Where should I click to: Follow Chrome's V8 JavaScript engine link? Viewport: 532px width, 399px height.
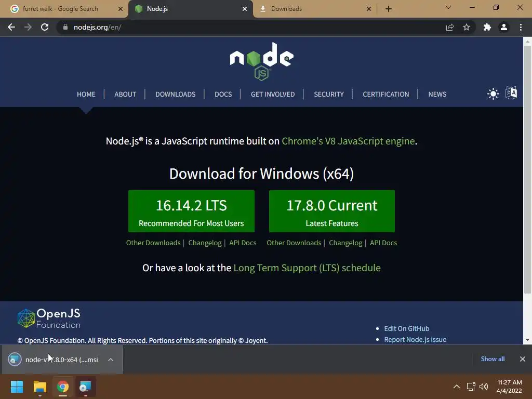pos(349,141)
